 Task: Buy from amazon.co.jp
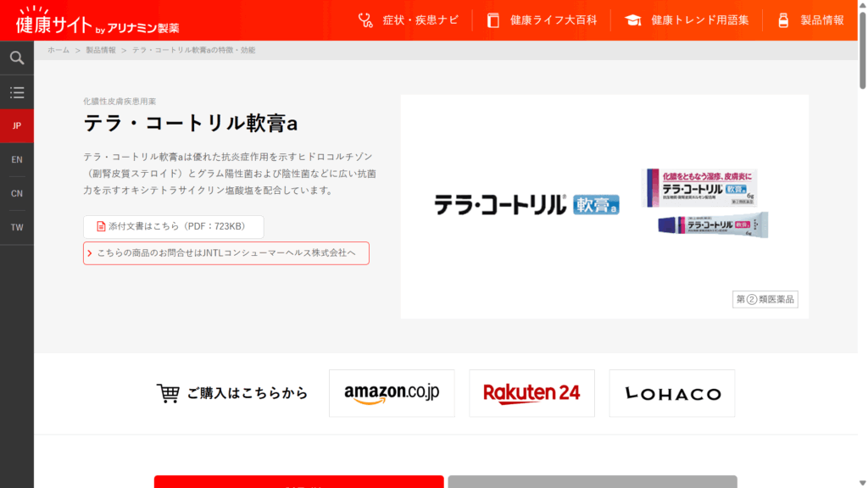point(392,393)
